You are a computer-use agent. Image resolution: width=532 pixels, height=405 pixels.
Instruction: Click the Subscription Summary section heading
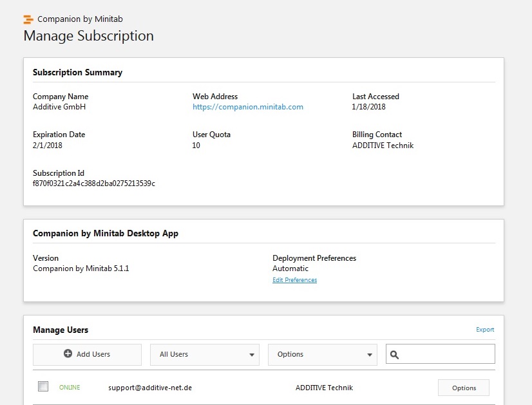click(78, 73)
